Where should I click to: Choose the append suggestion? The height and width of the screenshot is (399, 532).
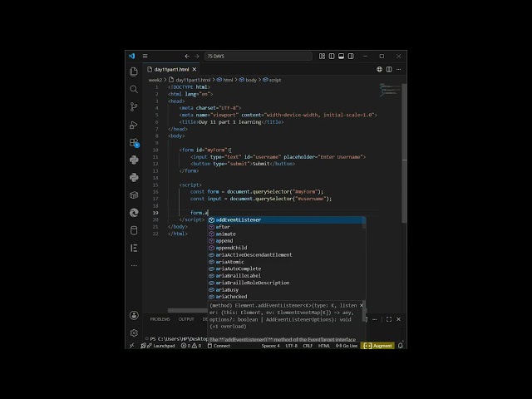pyautogui.click(x=285, y=241)
